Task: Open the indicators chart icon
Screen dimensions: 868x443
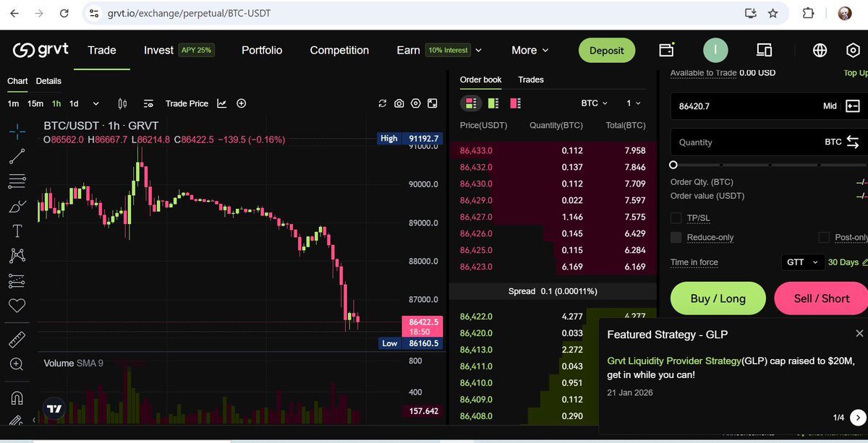Action: click(222, 103)
